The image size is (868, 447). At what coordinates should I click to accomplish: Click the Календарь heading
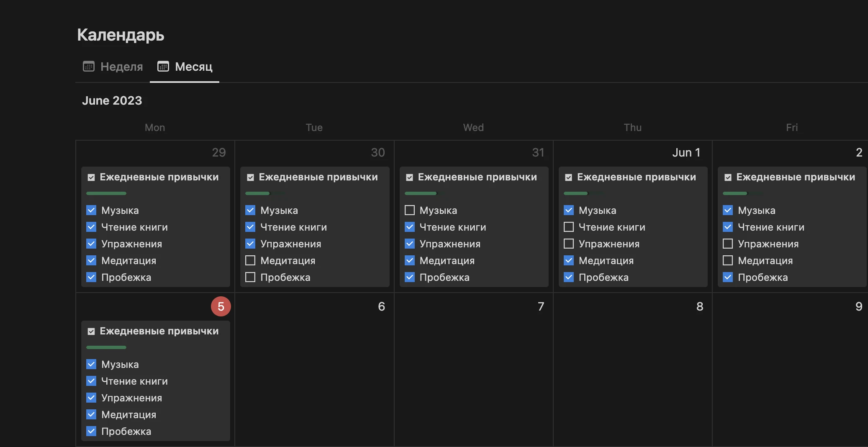[x=121, y=35]
